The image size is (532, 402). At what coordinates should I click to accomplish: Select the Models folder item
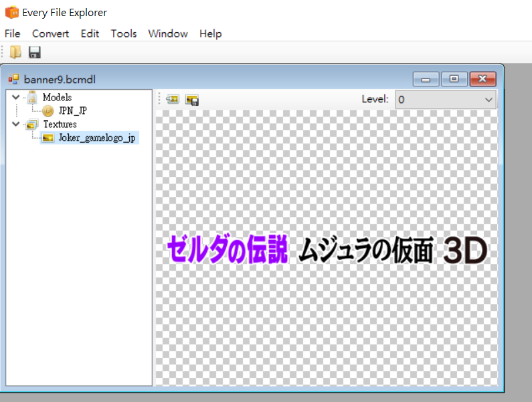point(57,97)
